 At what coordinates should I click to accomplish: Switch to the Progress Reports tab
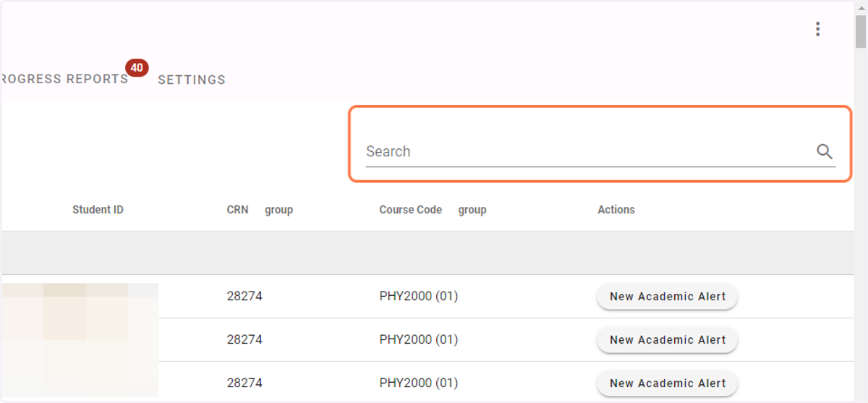pyautogui.click(x=64, y=79)
